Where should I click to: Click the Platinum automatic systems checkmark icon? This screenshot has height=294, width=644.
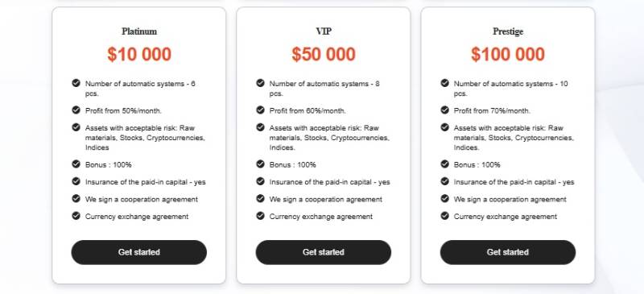[76, 83]
